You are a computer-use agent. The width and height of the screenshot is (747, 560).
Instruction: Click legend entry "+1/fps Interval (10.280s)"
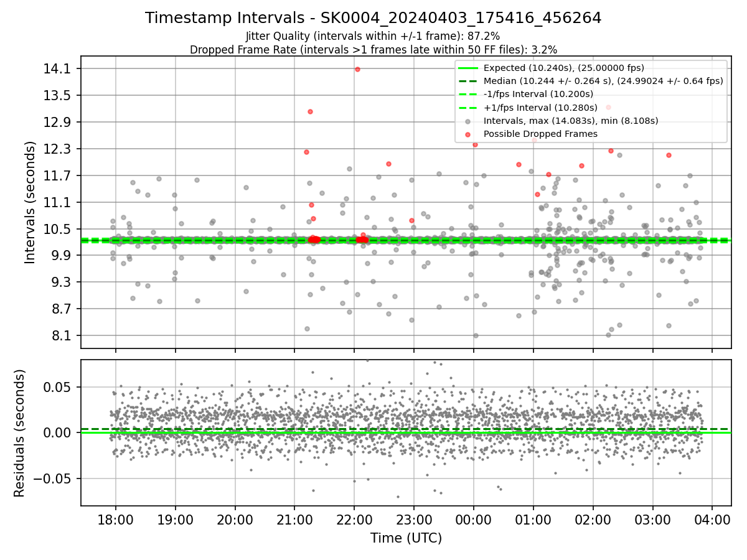click(x=539, y=107)
